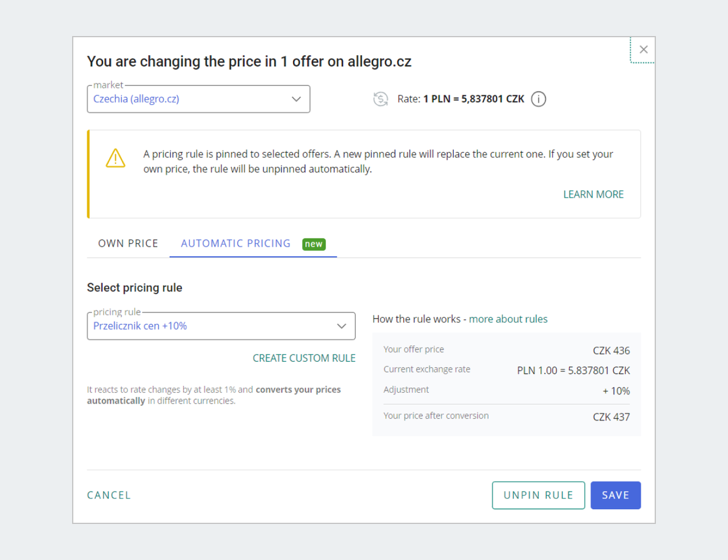
Task: Click the pinned pricing rule warning message
Action: (379, 161)
